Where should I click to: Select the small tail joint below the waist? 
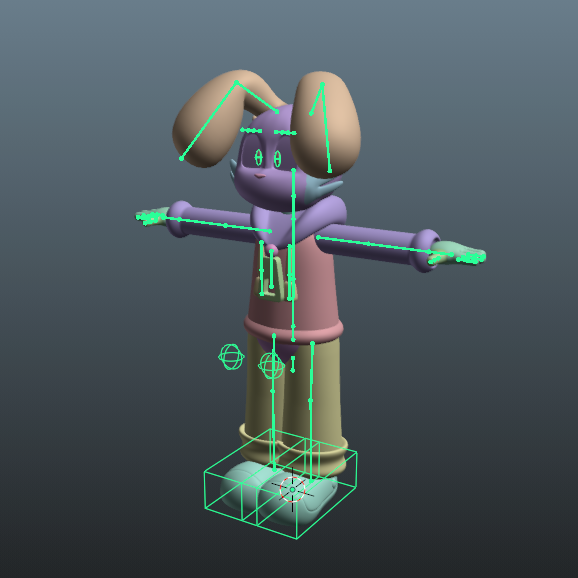[x=293, y=364]
